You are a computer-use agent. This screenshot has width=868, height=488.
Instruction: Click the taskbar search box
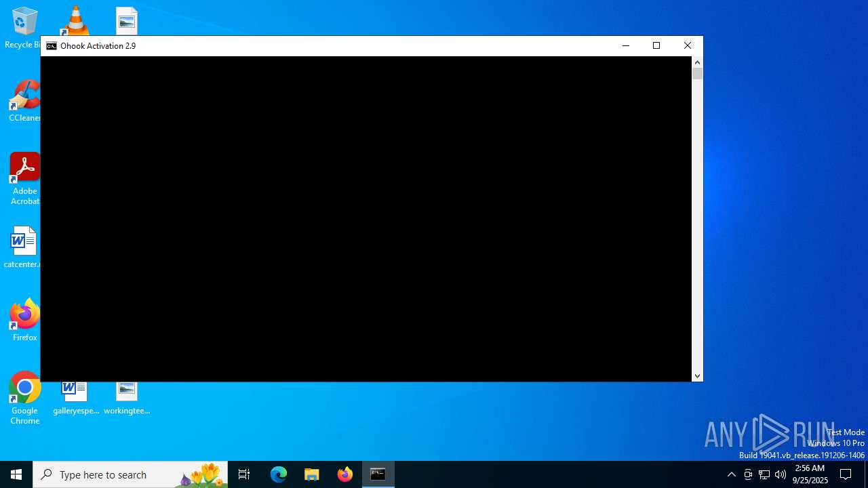click(x=130, y=474)
